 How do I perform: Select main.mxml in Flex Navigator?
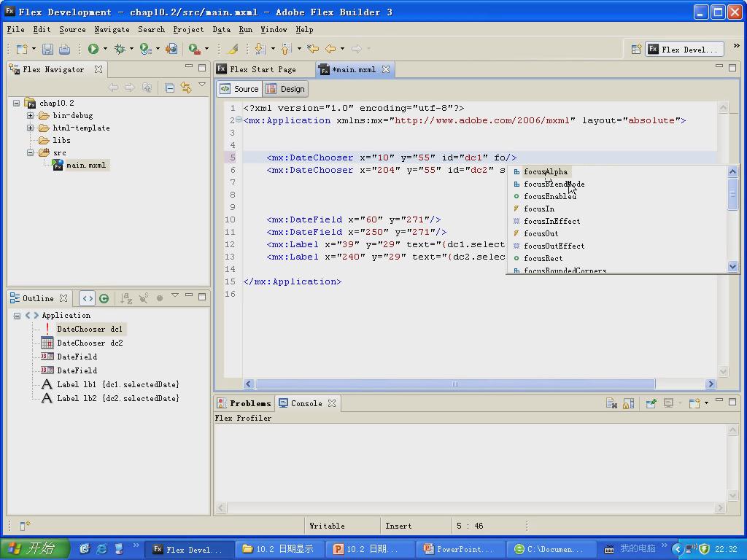click(86, 166)
